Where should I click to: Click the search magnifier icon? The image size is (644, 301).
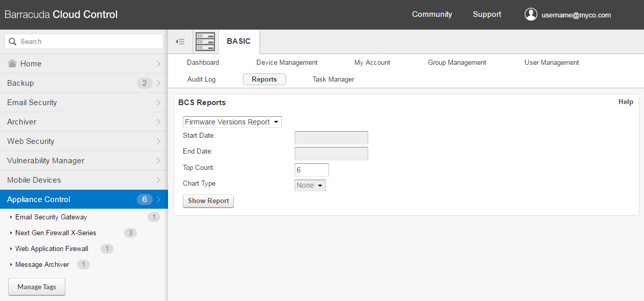(12, 41)
